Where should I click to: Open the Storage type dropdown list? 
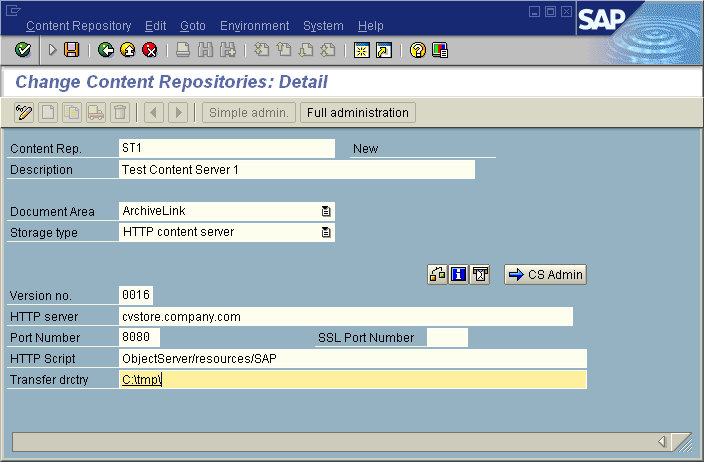326,233
